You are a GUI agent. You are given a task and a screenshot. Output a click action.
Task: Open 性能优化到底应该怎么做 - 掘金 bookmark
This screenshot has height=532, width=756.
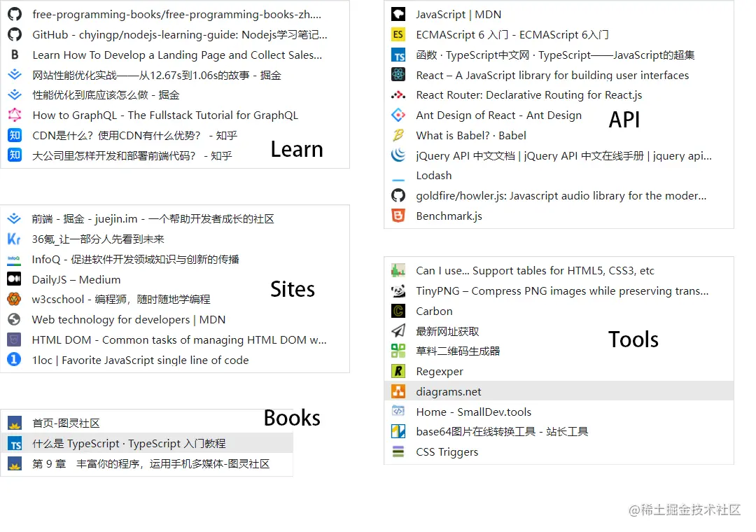pos(106,95)
